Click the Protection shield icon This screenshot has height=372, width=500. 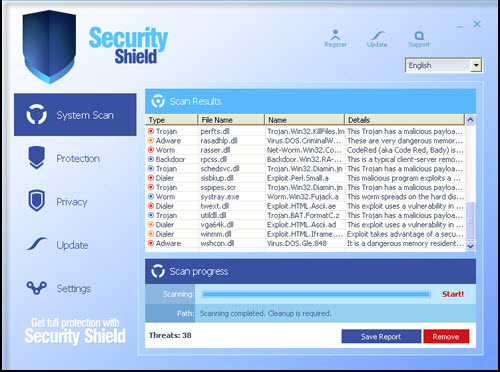pyautogui.click(x=36, y=158)
